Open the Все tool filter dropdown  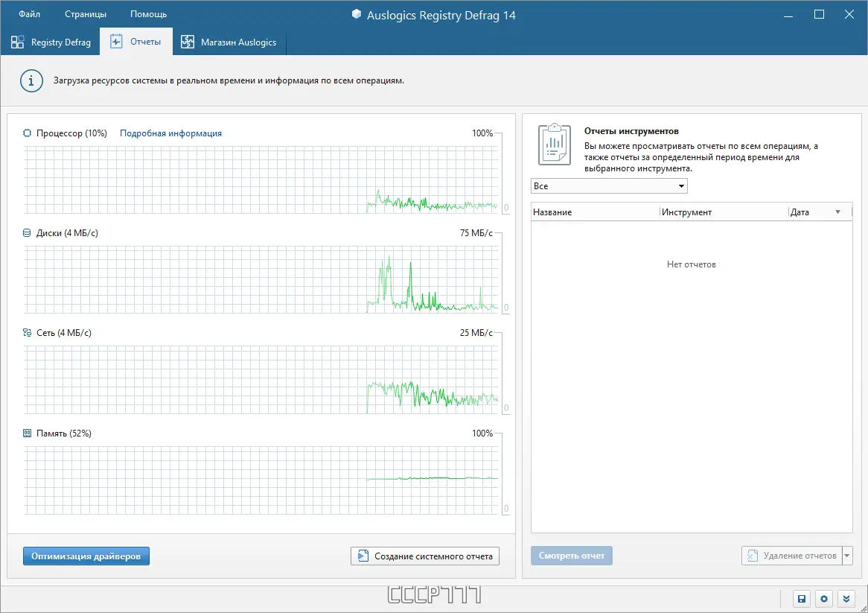[609, 186]
